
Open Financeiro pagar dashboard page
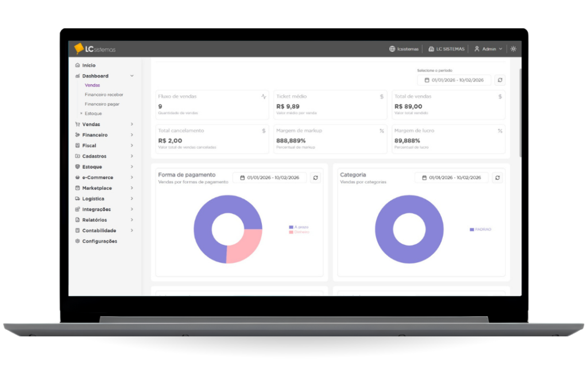[x=102, y=104]
